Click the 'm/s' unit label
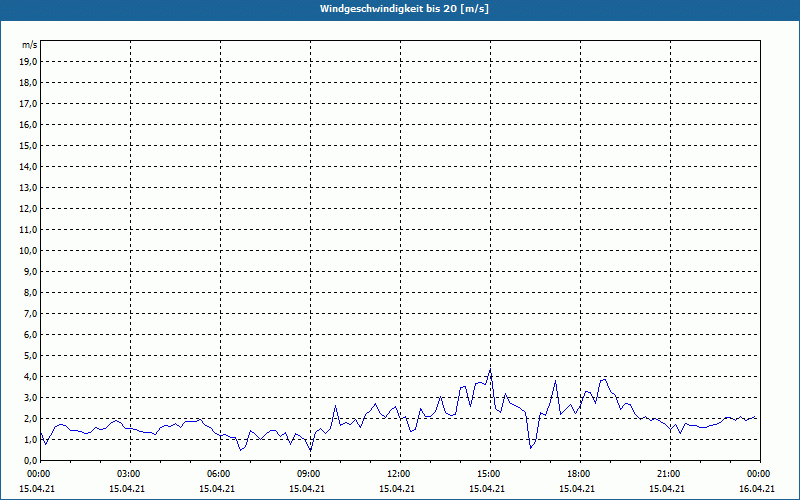The height and width of the screenshot is (500, 800). point(29,45)
